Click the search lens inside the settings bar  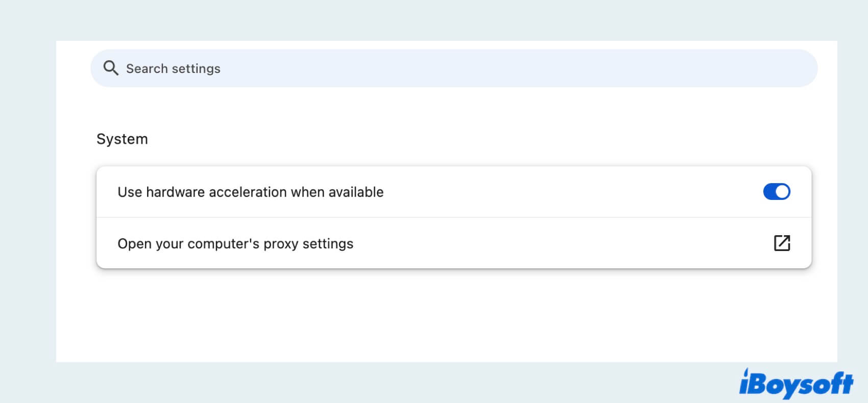tap(111, 67)
